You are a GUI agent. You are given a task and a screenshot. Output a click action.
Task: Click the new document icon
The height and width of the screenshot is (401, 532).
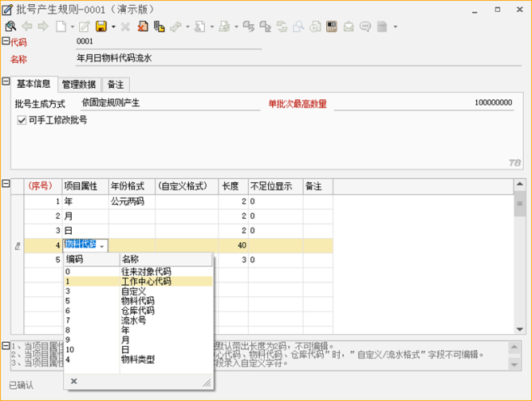click(61, 27)
